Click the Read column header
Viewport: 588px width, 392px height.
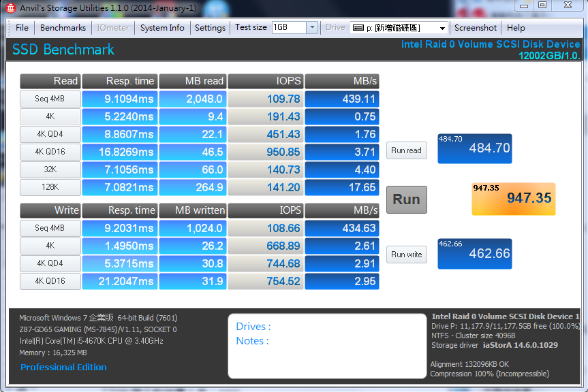point(50,81)
